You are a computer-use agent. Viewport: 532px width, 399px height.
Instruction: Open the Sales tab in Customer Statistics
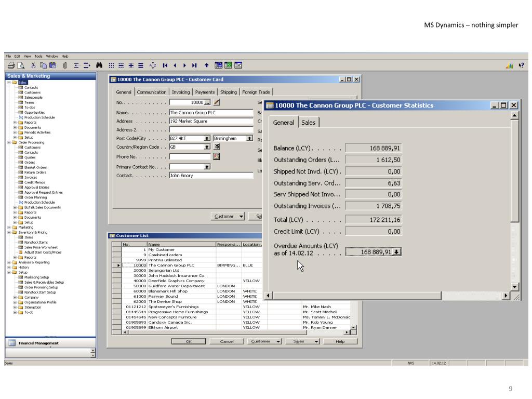click(x=309, y=123)
